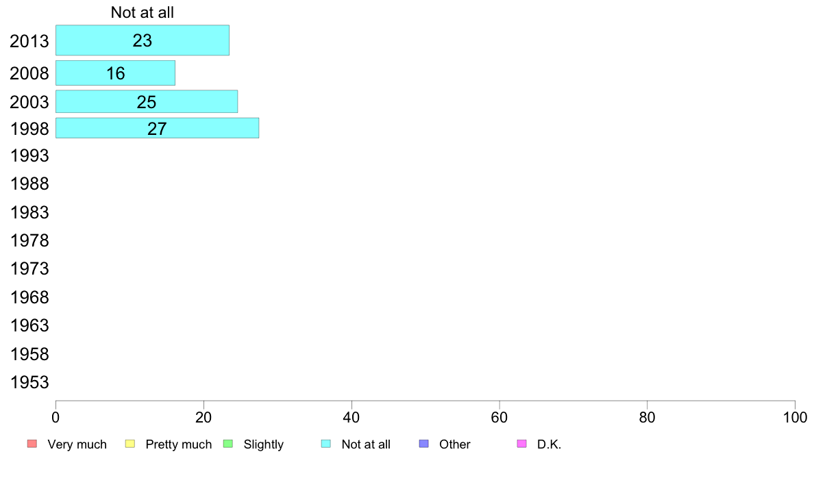Click the Not at all column header
This screenshot has height=504, width=814.
click(x=143, y=12)
